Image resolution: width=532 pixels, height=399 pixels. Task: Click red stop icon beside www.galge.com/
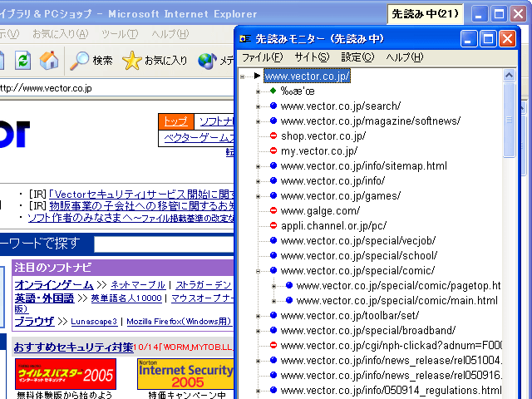click(273, 210)
